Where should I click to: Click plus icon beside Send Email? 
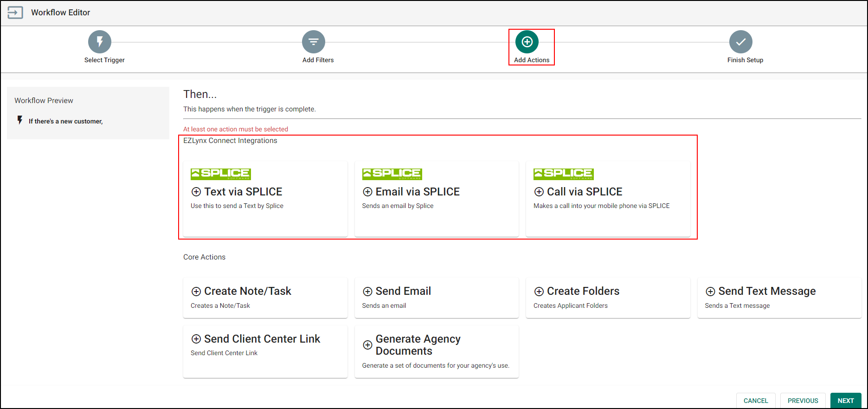367,292
